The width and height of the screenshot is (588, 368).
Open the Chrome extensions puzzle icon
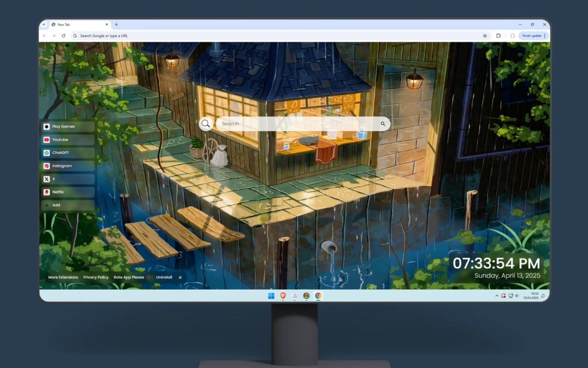point(498,35)
